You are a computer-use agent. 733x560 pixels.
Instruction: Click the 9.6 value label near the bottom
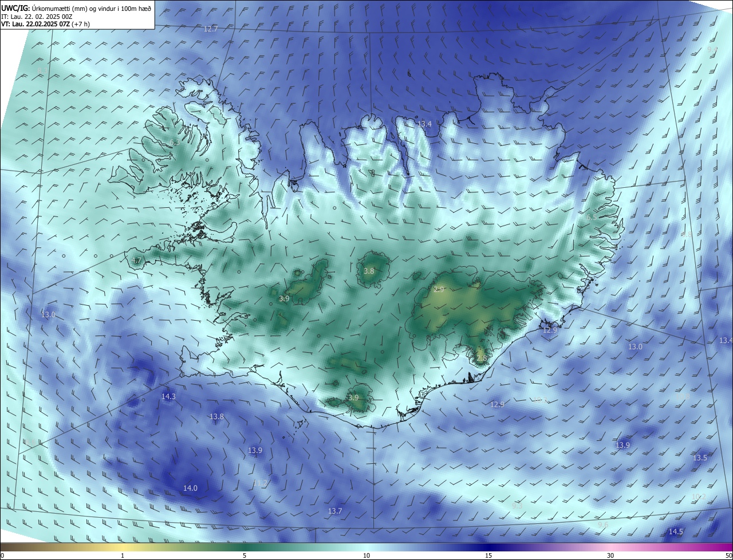(x=603, y=525)
